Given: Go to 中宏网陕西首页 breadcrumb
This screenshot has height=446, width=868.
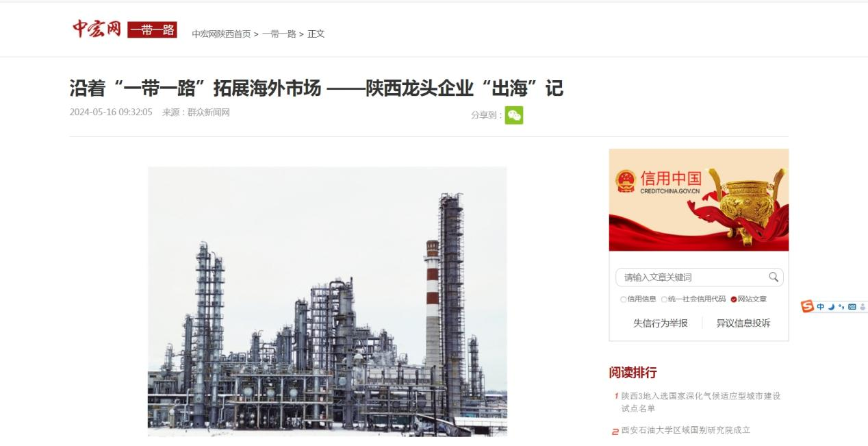Looking at the screenshot, I should tap(221, 34).
